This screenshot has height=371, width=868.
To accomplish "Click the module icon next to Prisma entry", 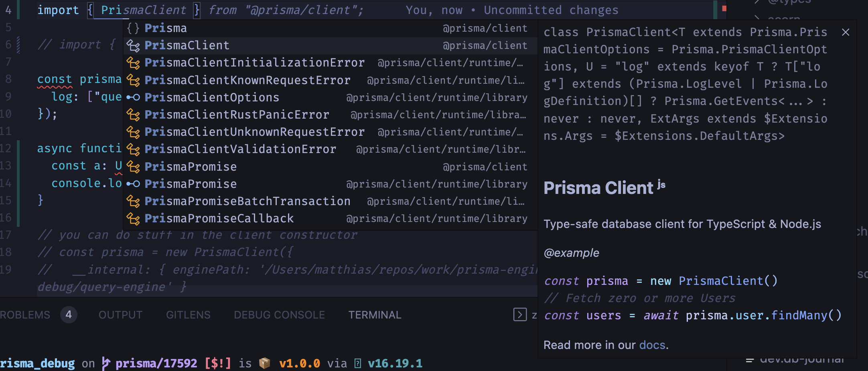I will point(134,28).
